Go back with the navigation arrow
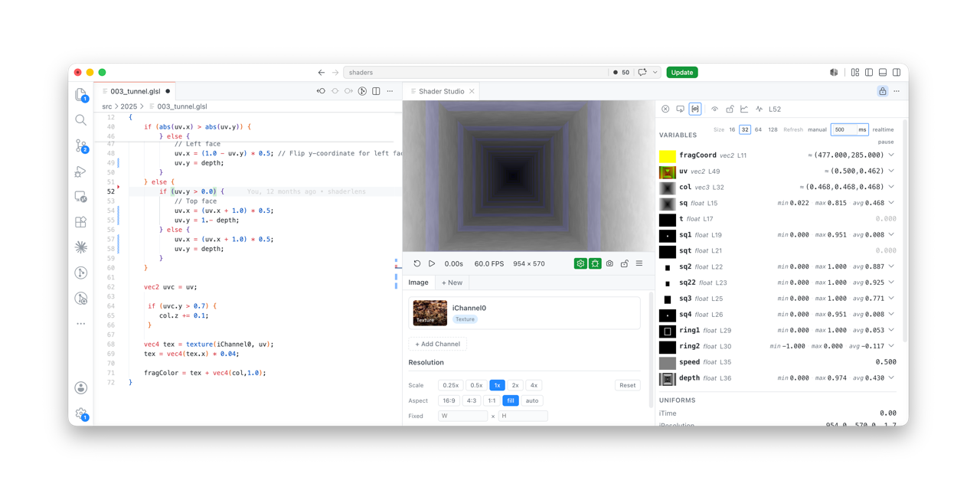The width and height of the screenshot is (980, 490). [x=322, y=73]
